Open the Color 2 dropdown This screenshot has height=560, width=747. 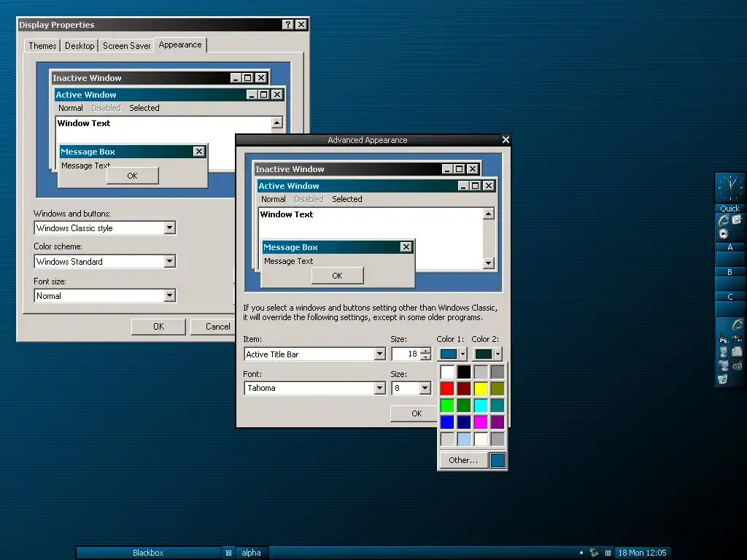pyautogui.click(x=488, y=354)
